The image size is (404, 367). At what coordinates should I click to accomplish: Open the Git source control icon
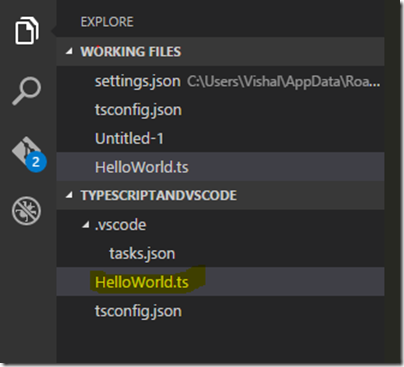pos(29,154)
